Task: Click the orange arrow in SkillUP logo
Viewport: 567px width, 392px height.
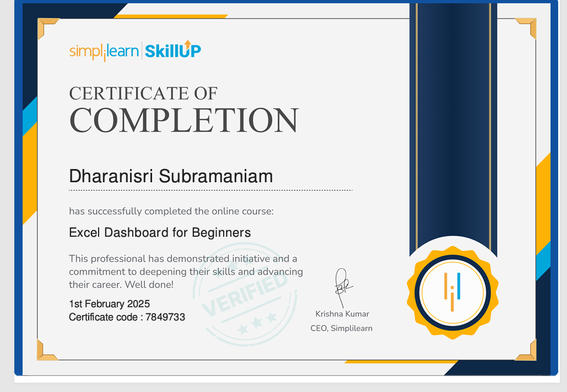Action: tap(188, 44)
